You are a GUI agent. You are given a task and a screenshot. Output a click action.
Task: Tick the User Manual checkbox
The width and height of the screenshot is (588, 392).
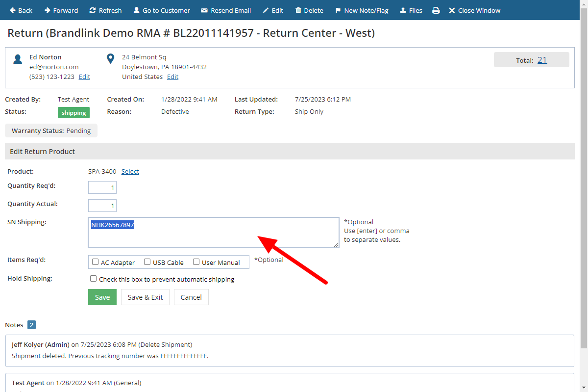[x=196, y=262]
